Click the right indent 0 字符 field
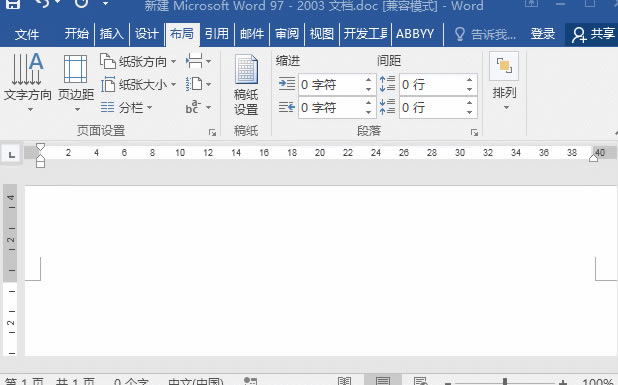Image resolution: width=618 pixels, height=385 pixels. [x=331, y=108]
